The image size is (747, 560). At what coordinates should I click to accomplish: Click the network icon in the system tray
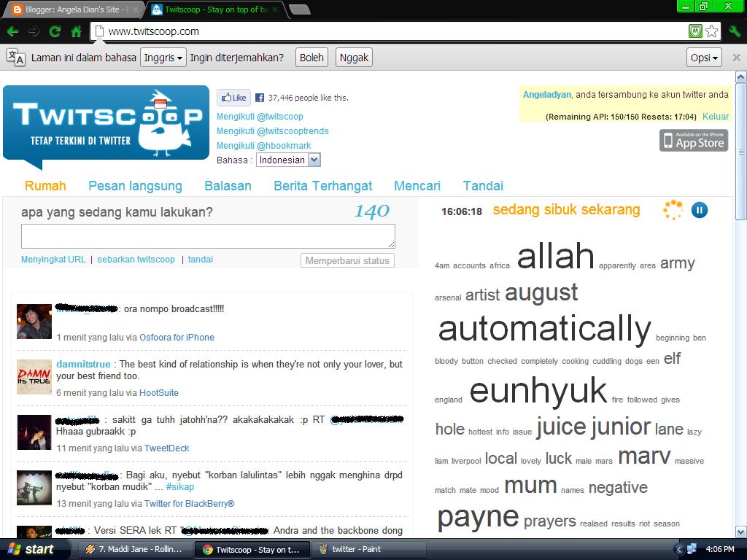[x=692, y=550]
